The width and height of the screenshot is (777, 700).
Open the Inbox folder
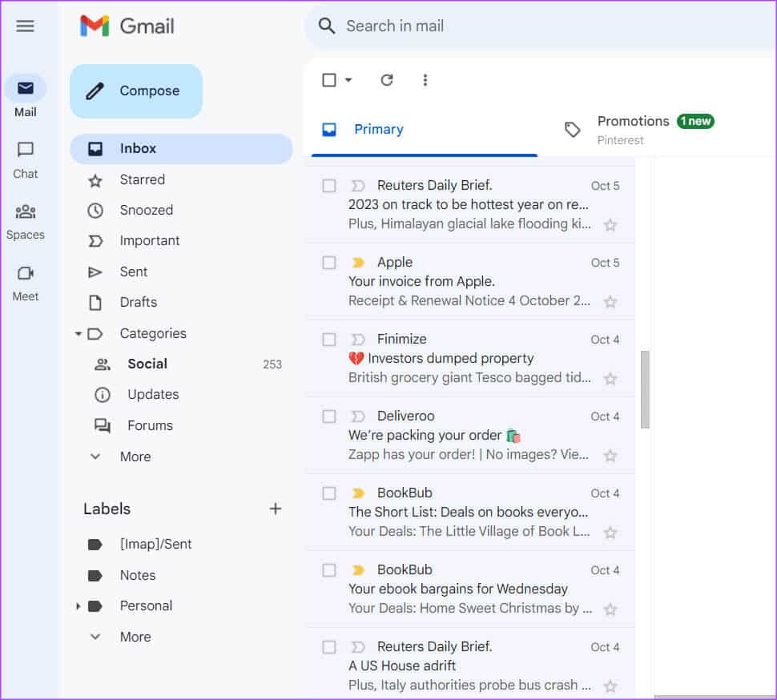point(181,149)
